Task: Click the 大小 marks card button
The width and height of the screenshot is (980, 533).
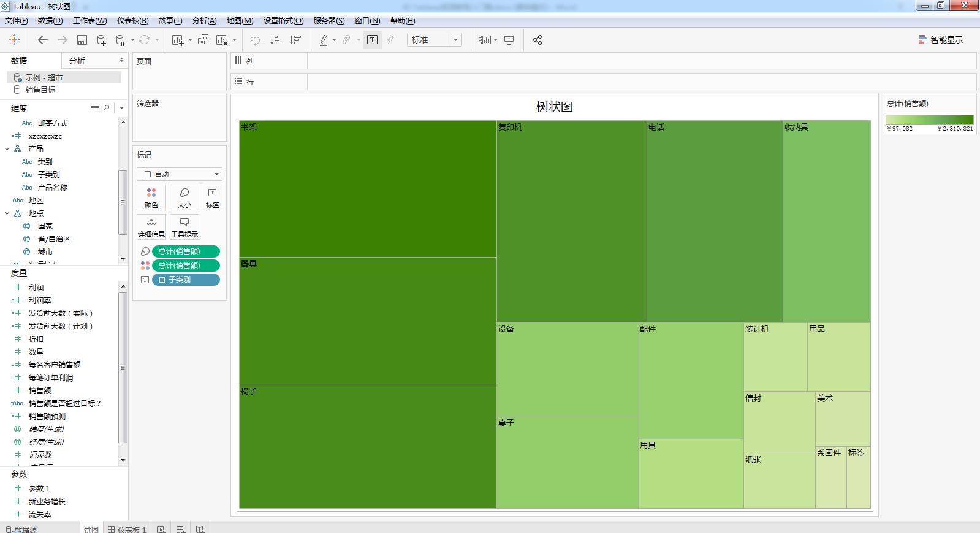Action: (x=184, y=197)
